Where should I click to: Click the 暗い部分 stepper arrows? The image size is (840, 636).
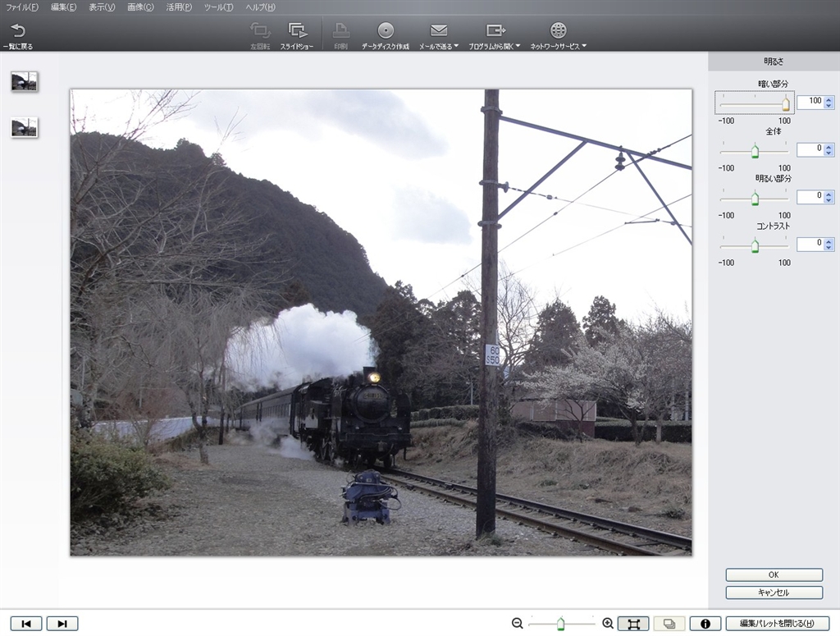click(829, 103)
